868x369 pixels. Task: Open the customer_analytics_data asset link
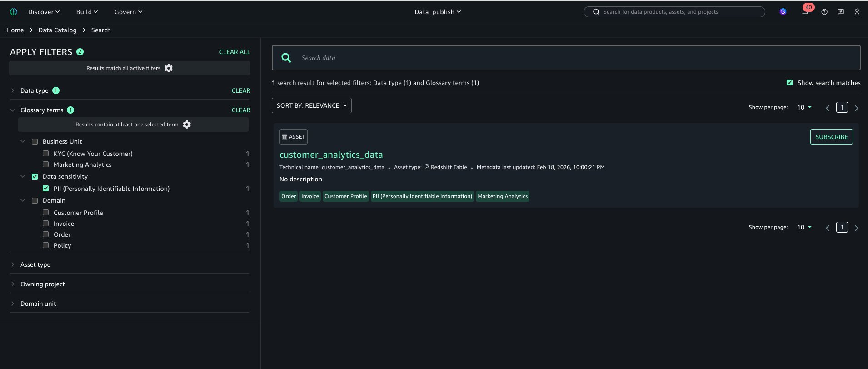click(331, 155)
